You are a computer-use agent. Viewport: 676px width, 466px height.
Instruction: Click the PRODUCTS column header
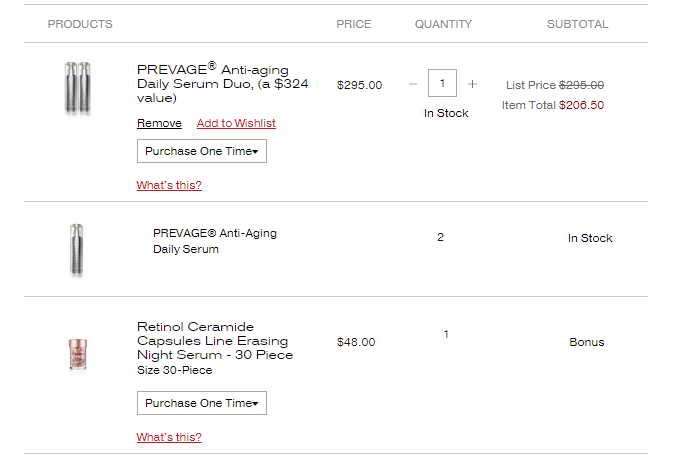[x=80, y=24]
